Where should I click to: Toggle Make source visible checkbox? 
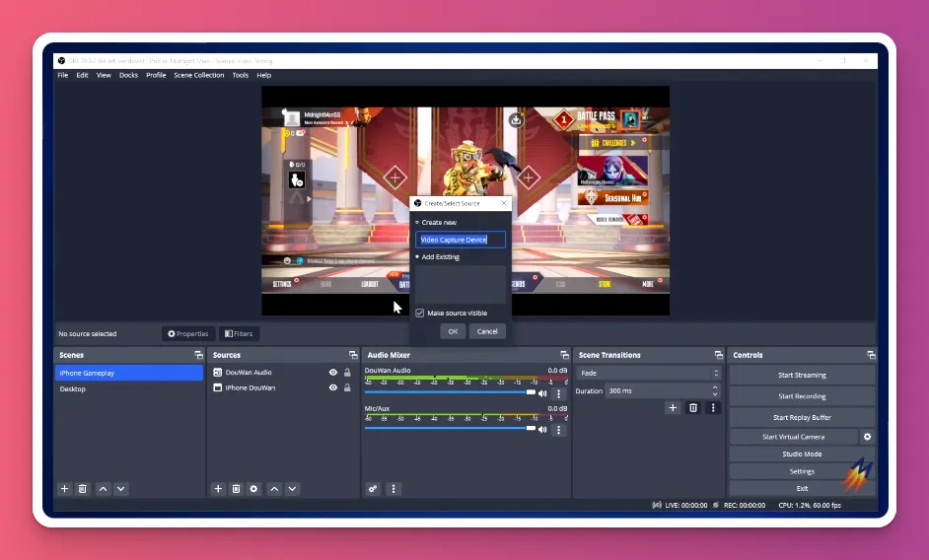420,313
